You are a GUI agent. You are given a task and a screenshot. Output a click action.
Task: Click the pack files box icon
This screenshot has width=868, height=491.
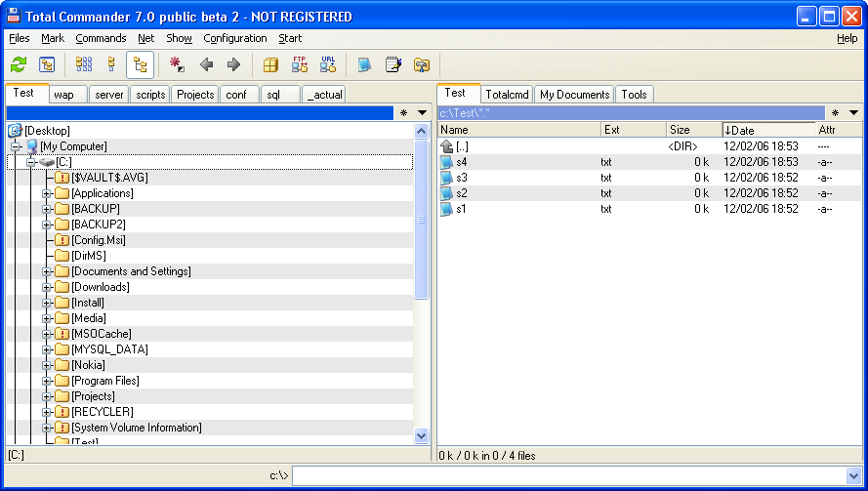(x=270, y=64)
